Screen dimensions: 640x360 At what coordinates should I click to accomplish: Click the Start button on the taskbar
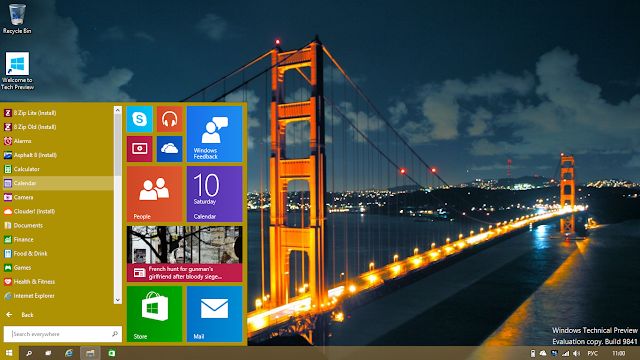click(9, 353)
